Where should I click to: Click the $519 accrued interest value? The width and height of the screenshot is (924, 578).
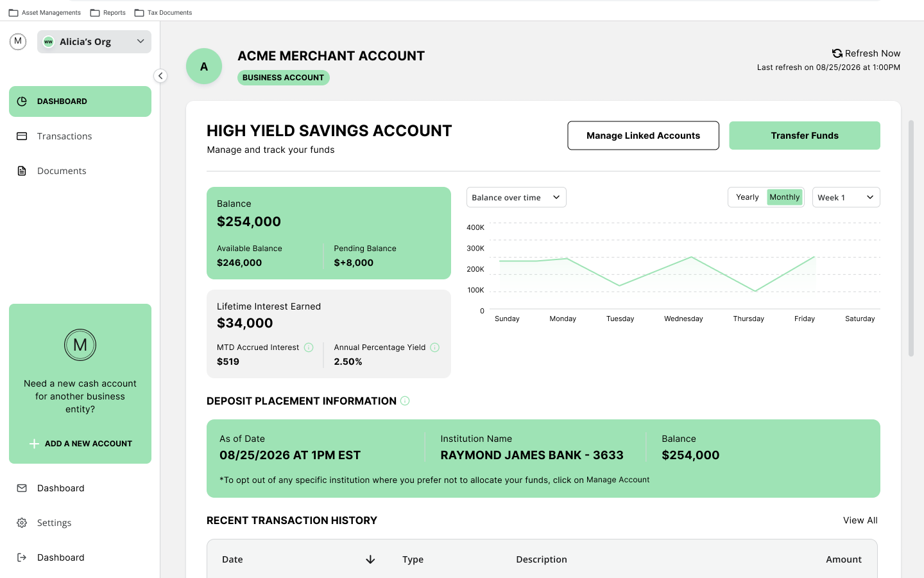(x=228, y=362)
